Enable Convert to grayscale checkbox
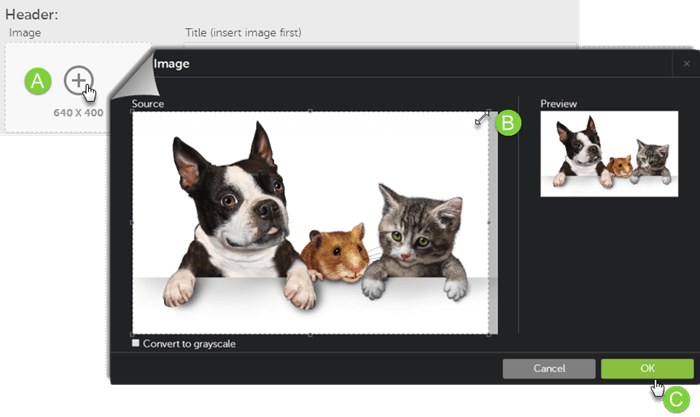This screenshot has height=417, width=700. pos(136,344)
